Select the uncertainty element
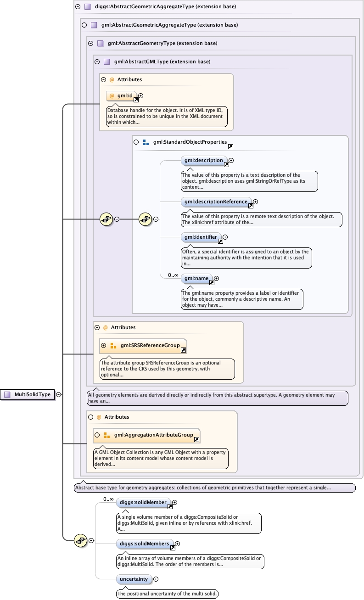 tap(134, 579)
